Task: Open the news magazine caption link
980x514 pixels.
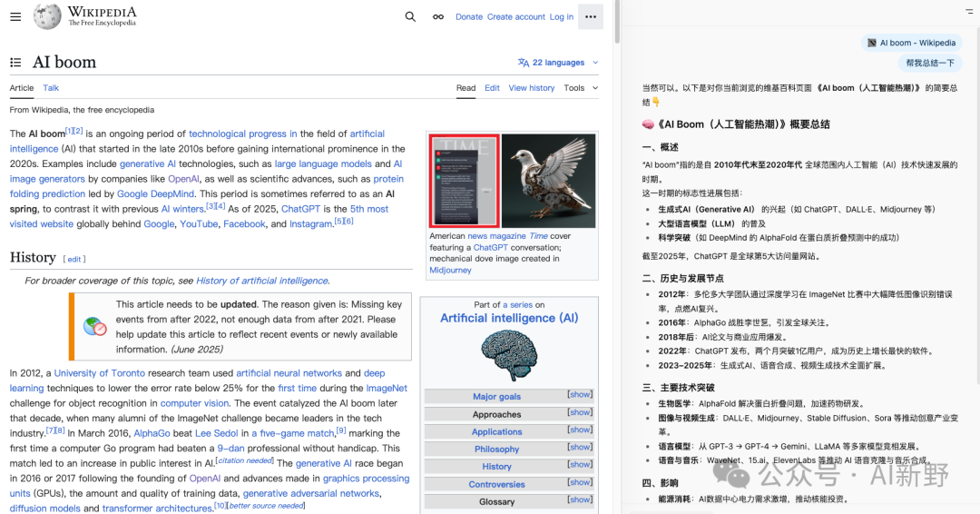Action: (x=497, y=236)
